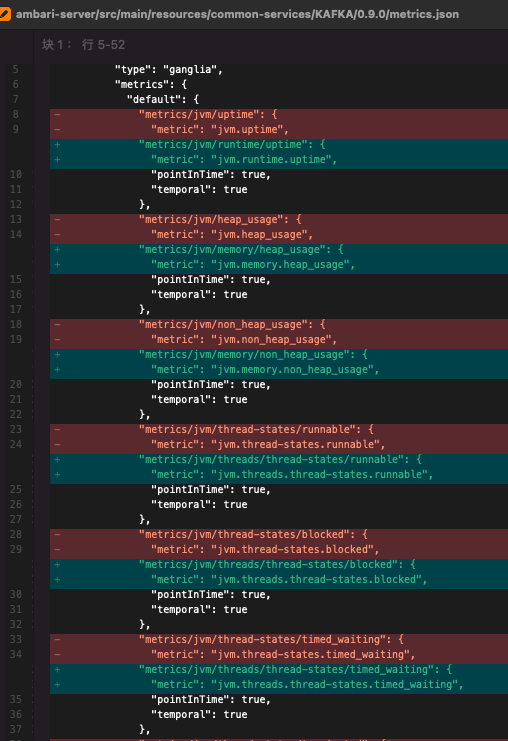The height and width of the screenshot is (741, 508).
Task: Select added line "metric": "jvm.threads.thread-states.blocked"
Action: [x=279, y=580]
